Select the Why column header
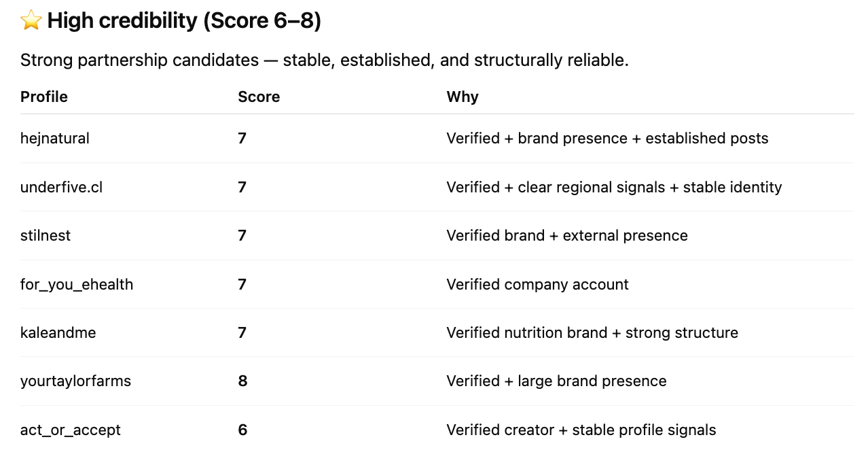The height and width of the screenshot is (465, 868). coord(463,97)
